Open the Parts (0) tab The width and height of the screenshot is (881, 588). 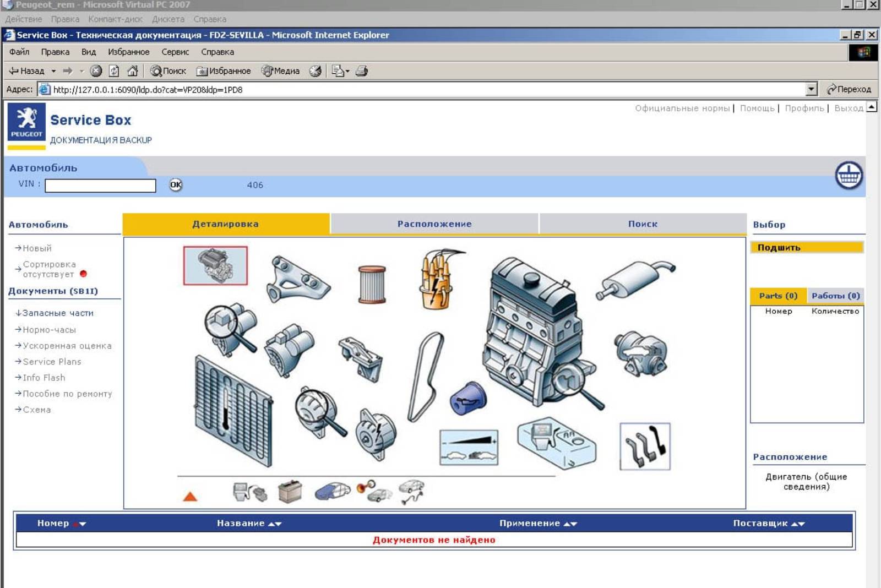778,296
